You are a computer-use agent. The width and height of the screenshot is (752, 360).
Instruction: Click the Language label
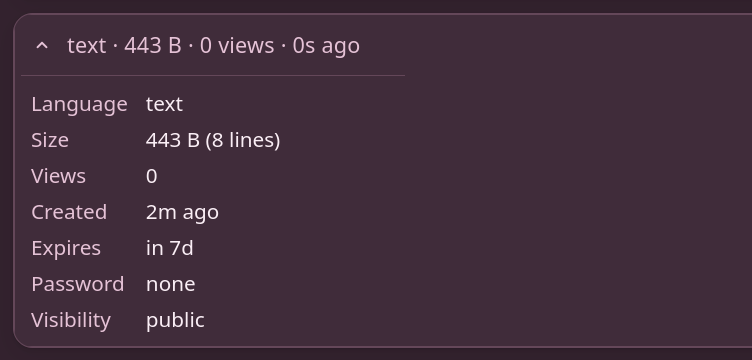79,105
